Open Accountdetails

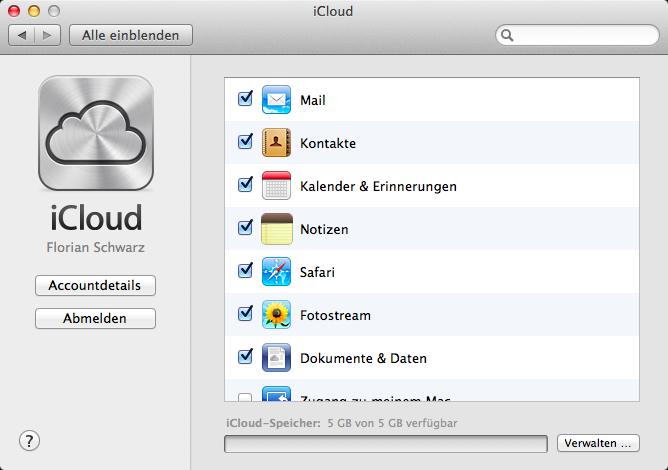click(x=95, y=285)
